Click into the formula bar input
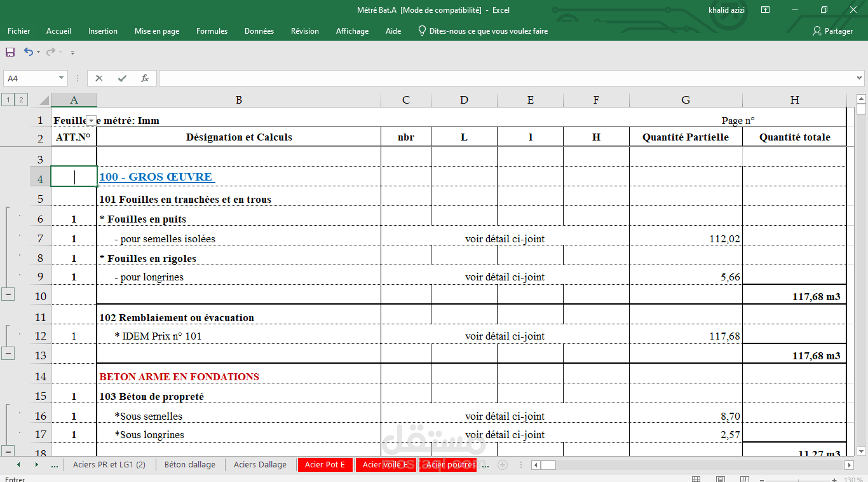The height and width of the screenshot is (482, 868). point(506,78)
